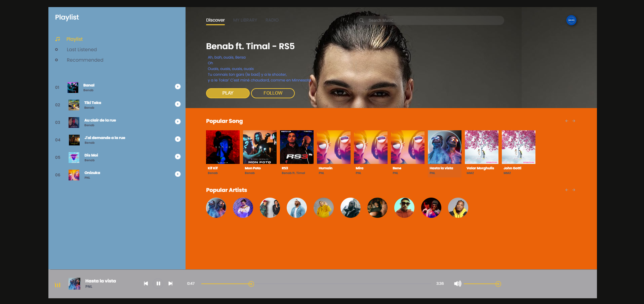
Task: Open the MY LIBRARY tab
Action: 245,20
